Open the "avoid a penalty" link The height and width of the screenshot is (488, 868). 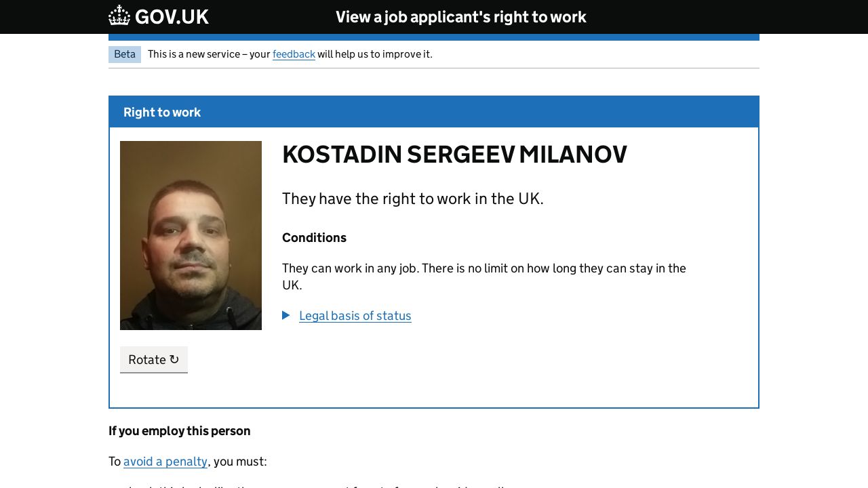click(165, 462)
